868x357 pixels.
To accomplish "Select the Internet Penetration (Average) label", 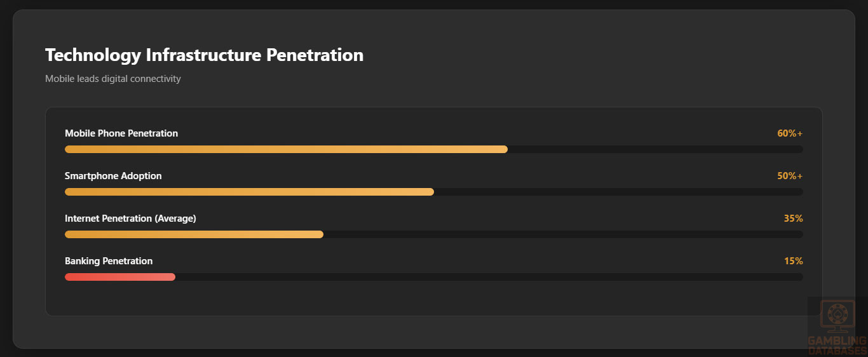I will click(130, 219).
